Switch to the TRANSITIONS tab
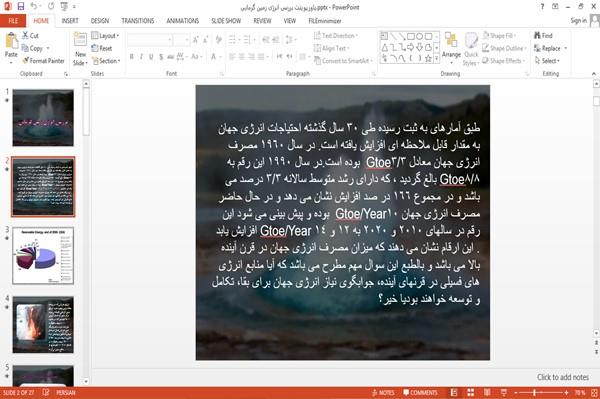 point(138,21)
